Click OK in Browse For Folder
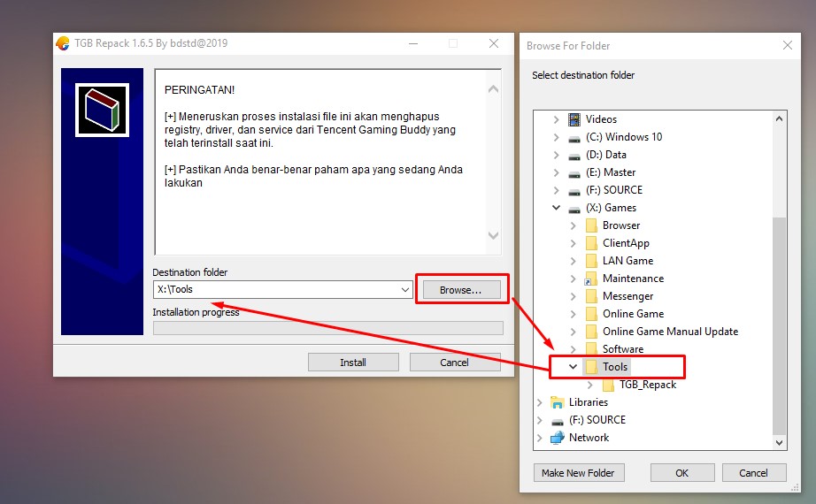The width and height of the screenshot is (816, 504). click(682, 473)
